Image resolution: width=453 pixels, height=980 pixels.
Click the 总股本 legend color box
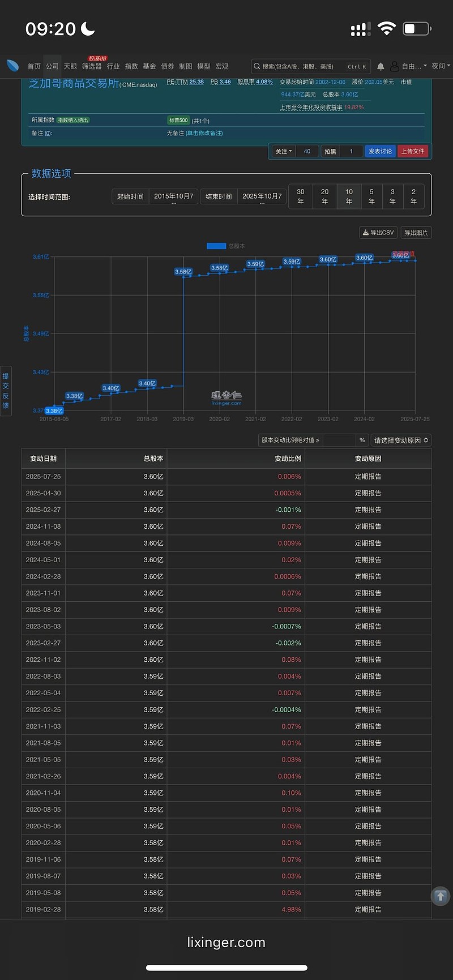pyautogui.click(x=216, y=246)
